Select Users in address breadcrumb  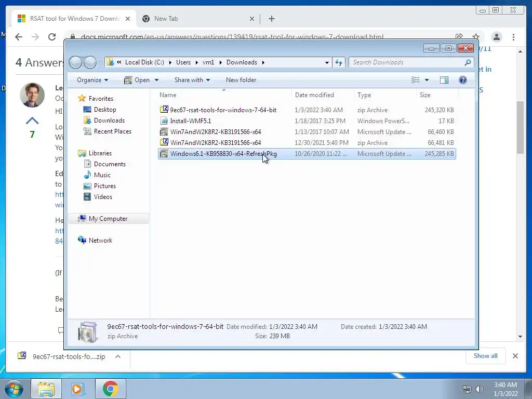[183, 62]
